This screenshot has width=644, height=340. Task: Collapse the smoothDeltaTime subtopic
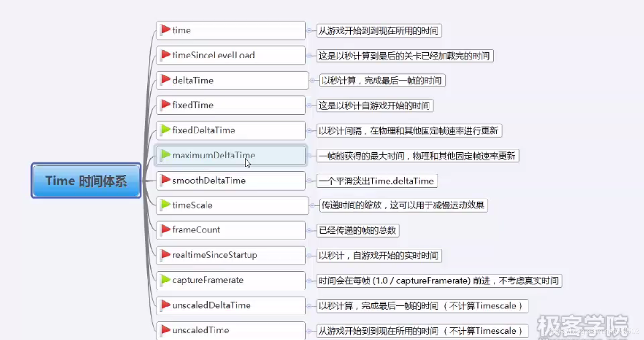tap(309, 181)
